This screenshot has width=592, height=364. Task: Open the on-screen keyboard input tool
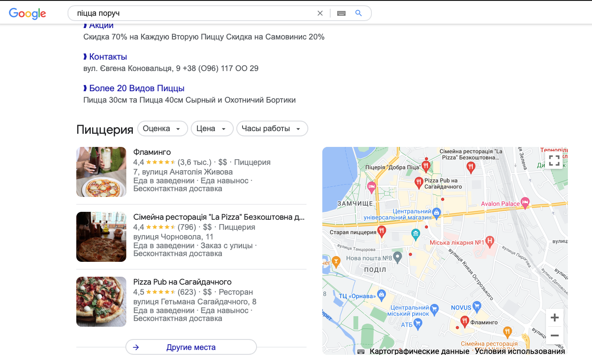pos(341,13)
